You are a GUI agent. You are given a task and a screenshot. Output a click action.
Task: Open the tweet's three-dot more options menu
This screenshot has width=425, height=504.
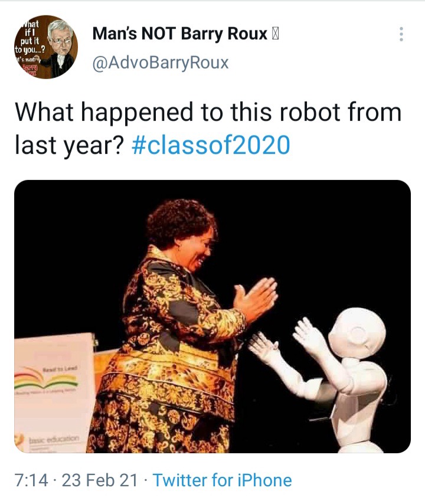(x=401, y=34)
